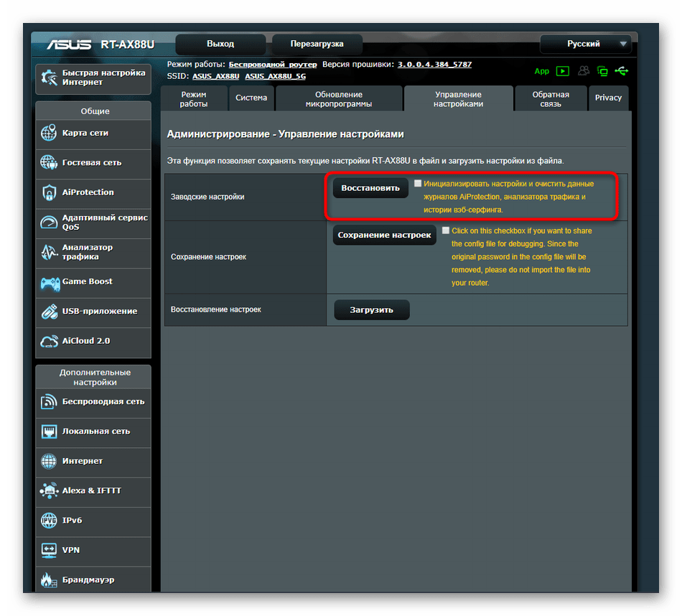Image resolution: width=682 pixels, height=616 pixels.
Task: Click the Восстановить button
Action: tap(370, 188)
